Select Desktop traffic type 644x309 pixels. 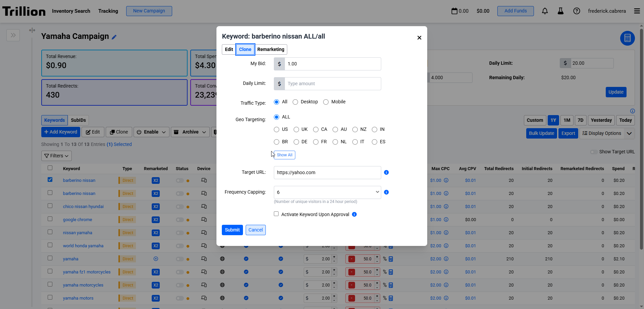coord(295,102)
